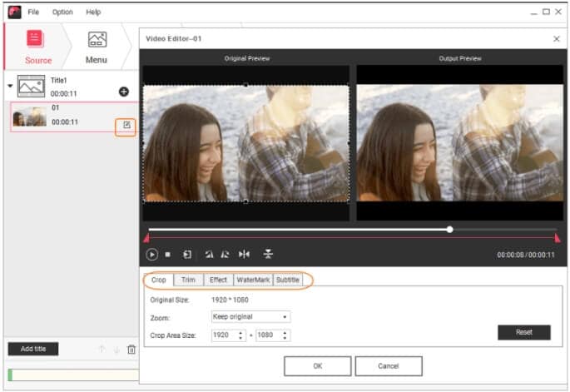Screen dimensions: 570x392
Task: Move the item up with arrow icon
Action: tap(102, 350)
